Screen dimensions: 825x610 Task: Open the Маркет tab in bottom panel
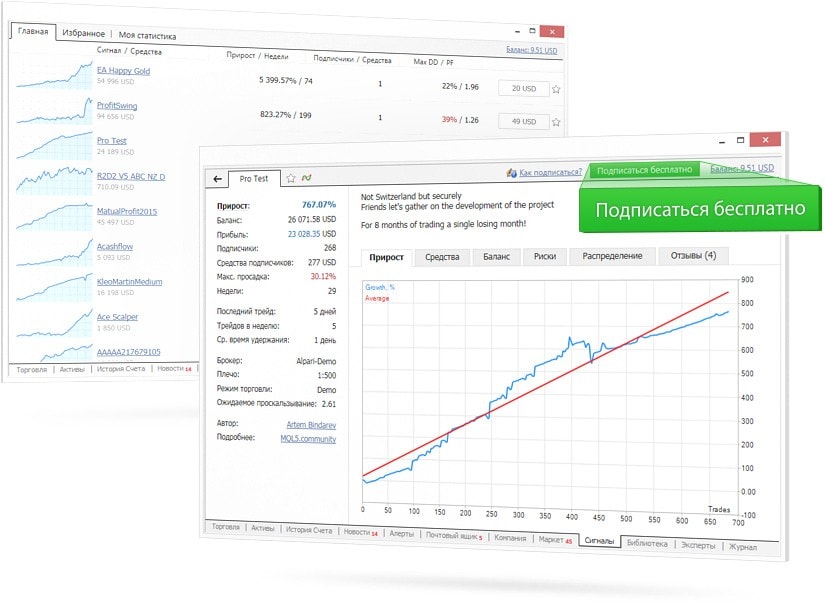click(555, 539)
